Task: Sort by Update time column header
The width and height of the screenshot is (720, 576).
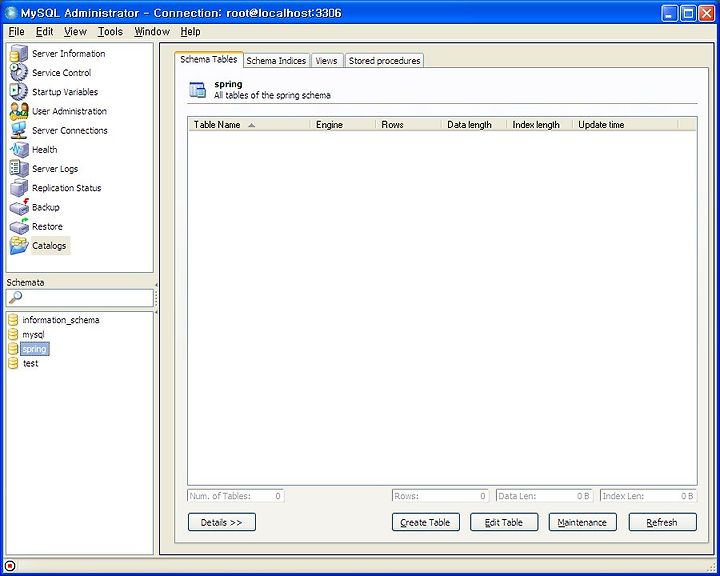Action: point(625,124)
